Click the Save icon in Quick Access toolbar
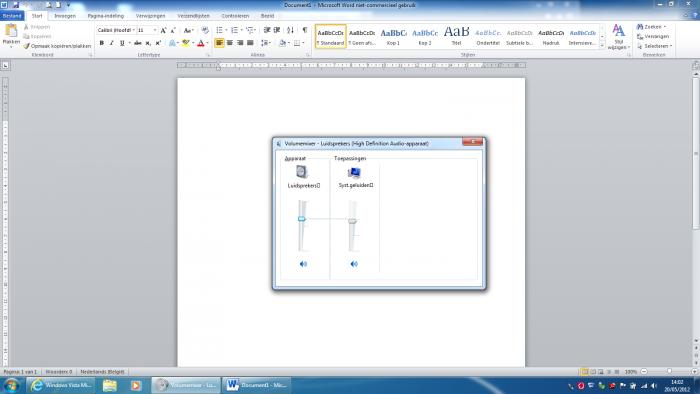 (x=16, y=4)
